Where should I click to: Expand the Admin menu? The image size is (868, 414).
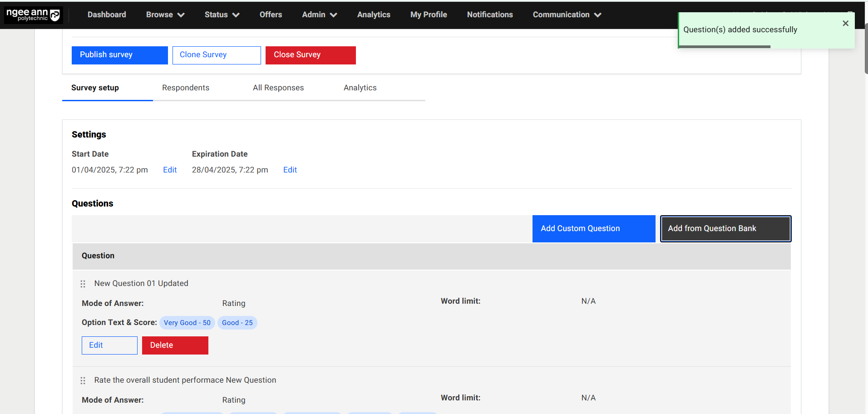[319, 15]
